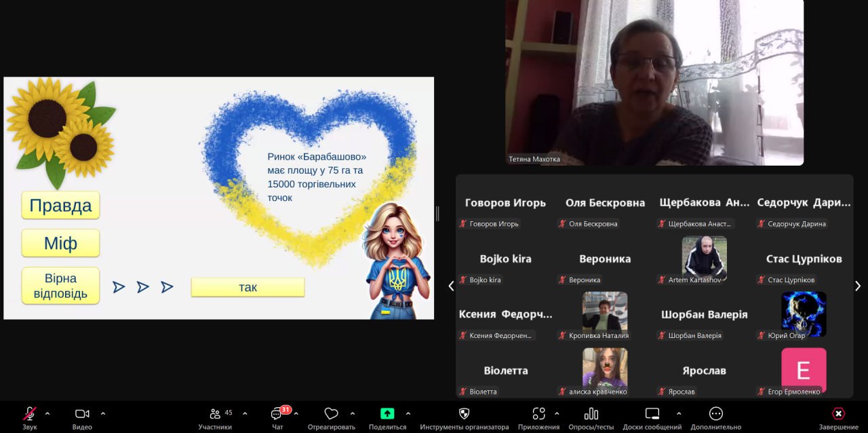Click muted mic icon beside Ярослав

click(662, 392)
